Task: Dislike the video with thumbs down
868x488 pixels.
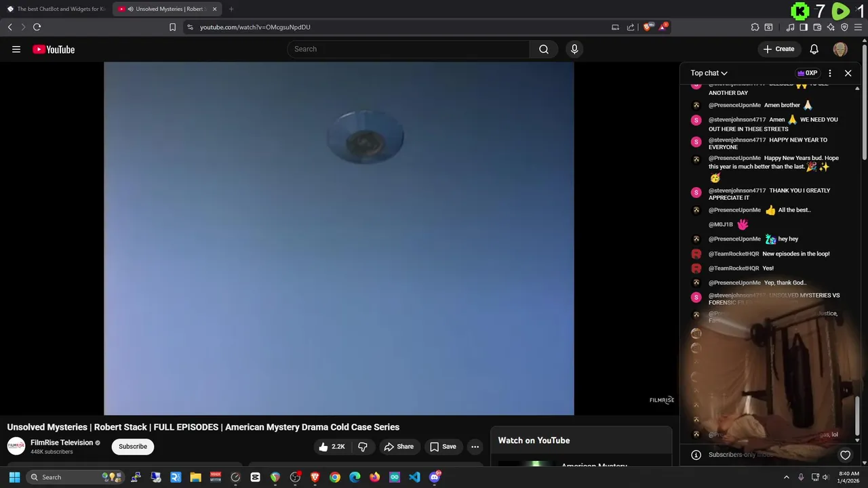Action: 363,447
